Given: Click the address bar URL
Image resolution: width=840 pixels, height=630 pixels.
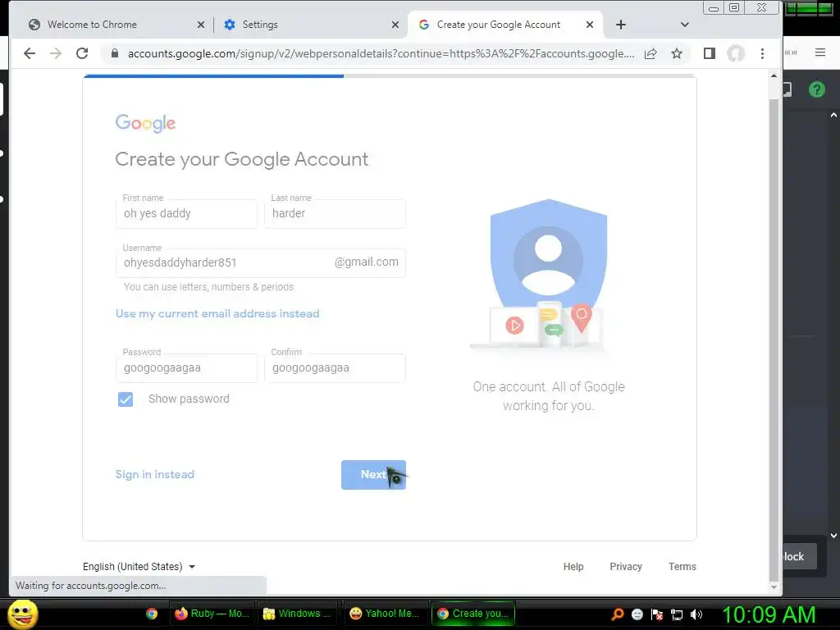Looking at the screenshot, I should [x=381, y=53].
